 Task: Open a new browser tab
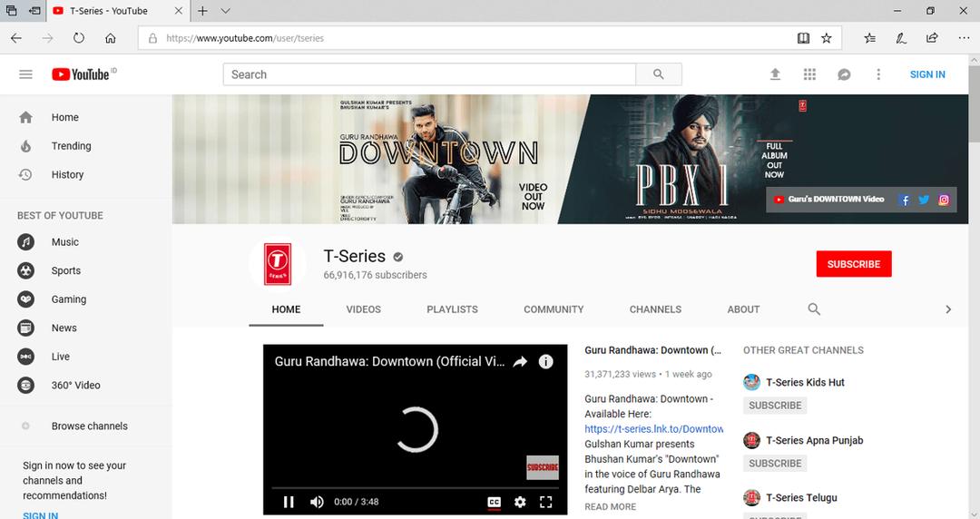(202, 11)
